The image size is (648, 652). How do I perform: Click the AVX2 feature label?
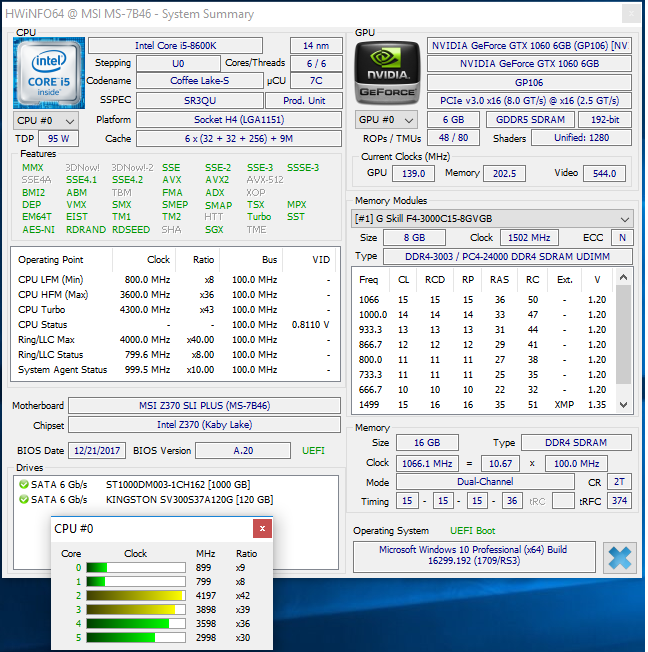point(217,180)
